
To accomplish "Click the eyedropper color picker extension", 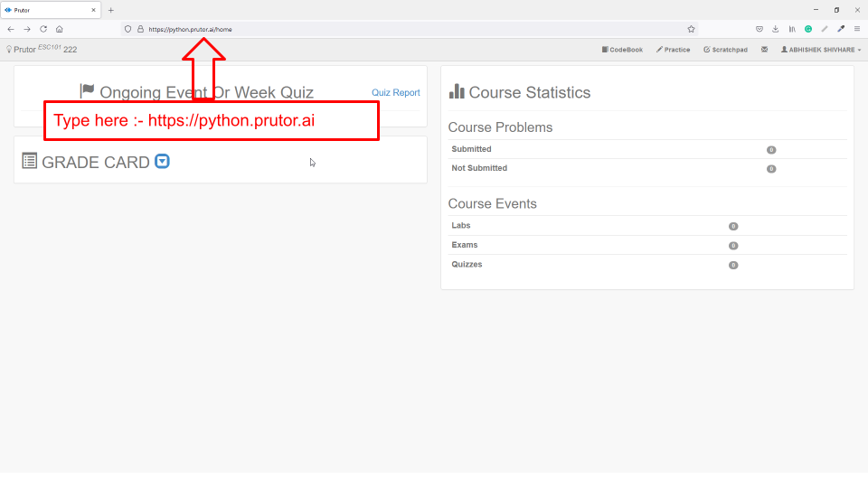I will coord(841,29).
